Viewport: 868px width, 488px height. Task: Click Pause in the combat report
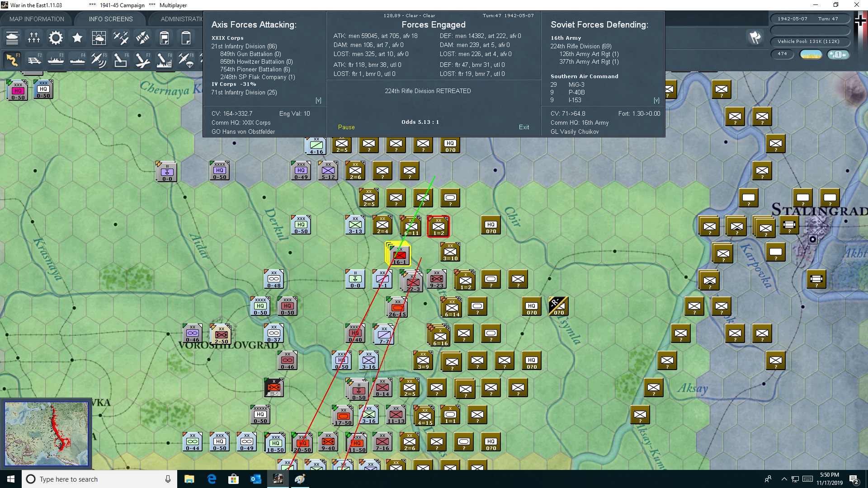(346, 127)
